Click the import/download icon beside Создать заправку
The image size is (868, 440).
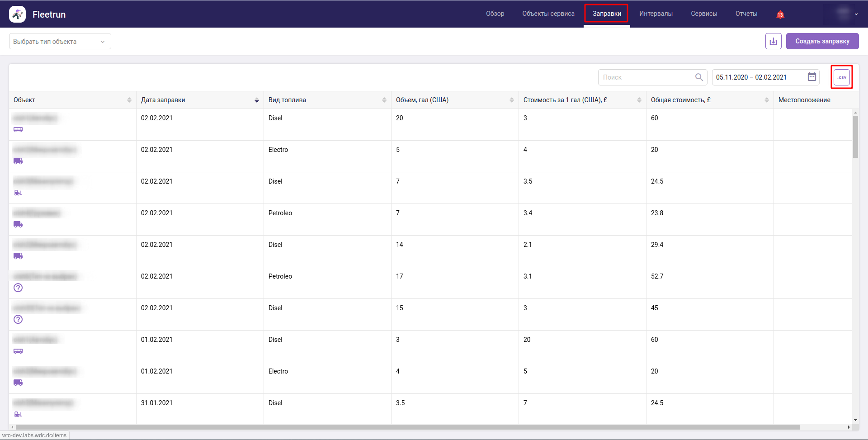coord(773,41)
